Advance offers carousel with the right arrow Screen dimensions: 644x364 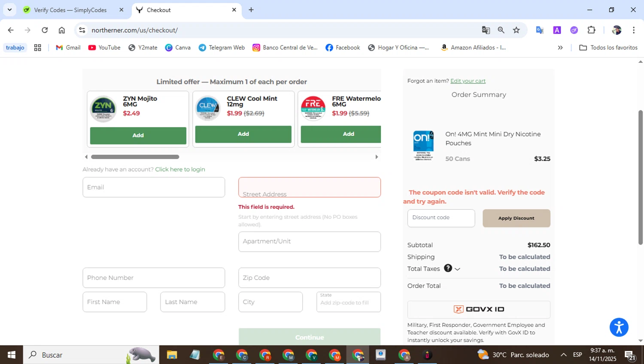(377, 157)
